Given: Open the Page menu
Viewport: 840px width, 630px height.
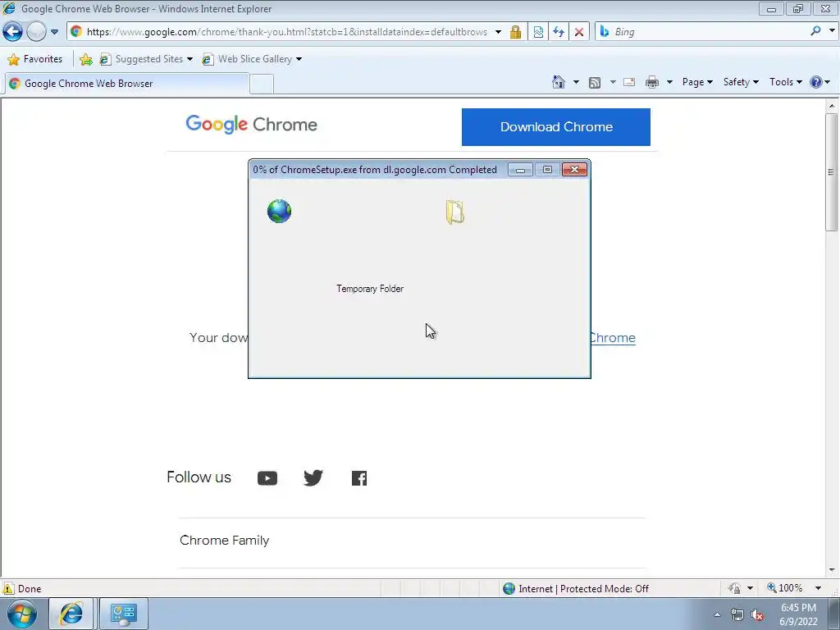Looking at the screenshot, I should [697, 82].
